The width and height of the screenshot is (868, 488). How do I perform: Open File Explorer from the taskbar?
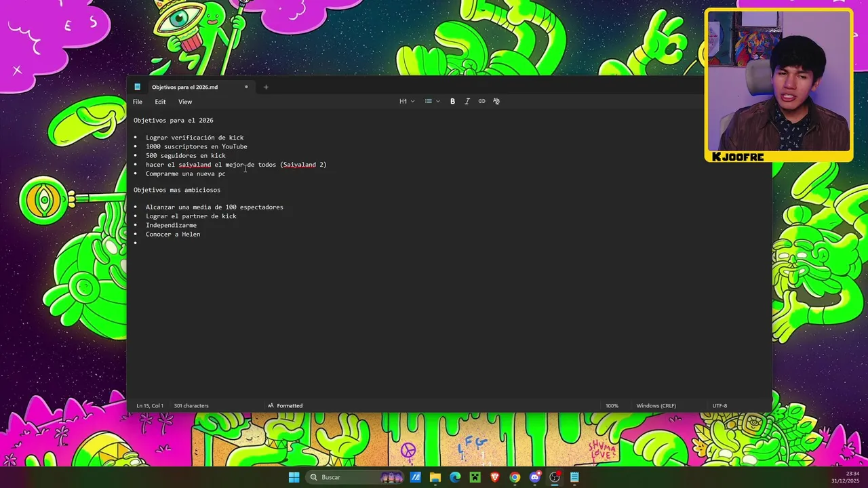[x=435, y=477]
